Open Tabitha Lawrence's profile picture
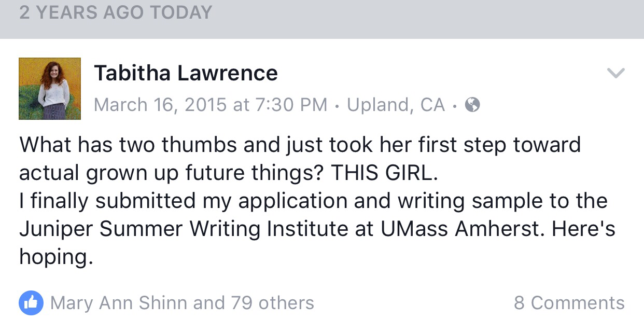This screenshot has height=333, width=644. click(x=50, y=89)
